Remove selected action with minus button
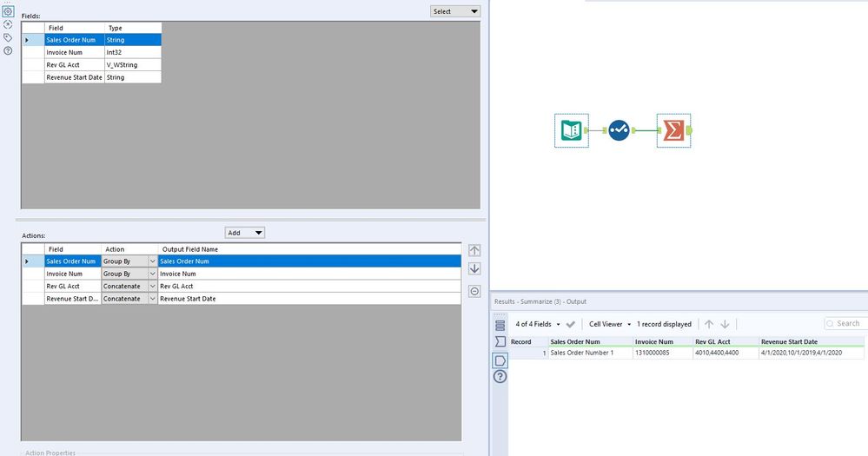 [474, 291]
